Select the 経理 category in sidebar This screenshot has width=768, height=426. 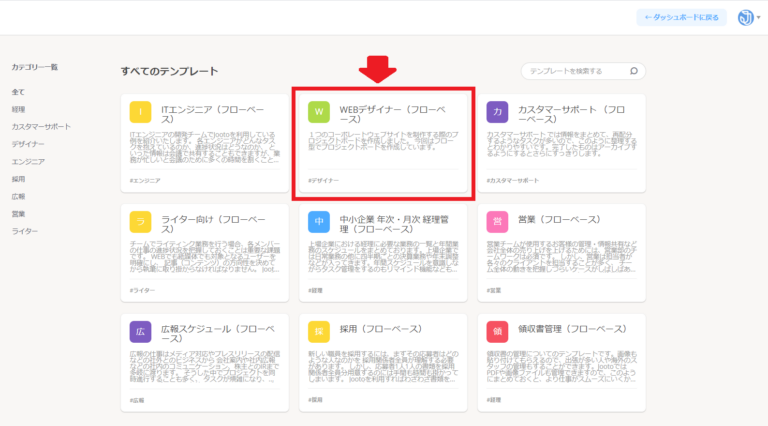click(x=18, y=109)
